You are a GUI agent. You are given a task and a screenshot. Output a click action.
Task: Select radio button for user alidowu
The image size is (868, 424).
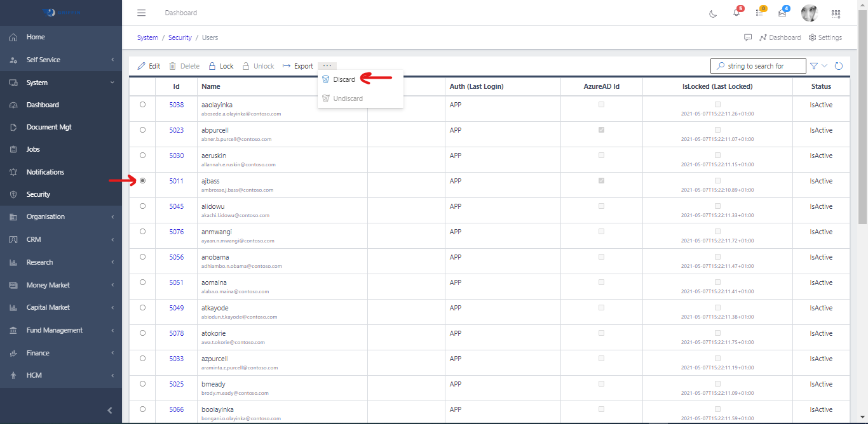[x=142, y=206]
